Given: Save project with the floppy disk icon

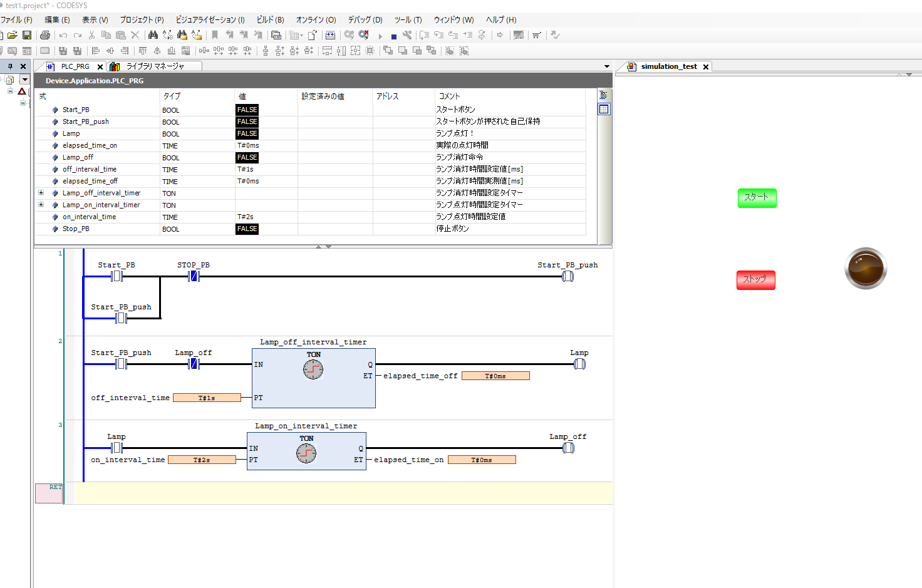Looking at the screenshot, I should coord(27,36).
